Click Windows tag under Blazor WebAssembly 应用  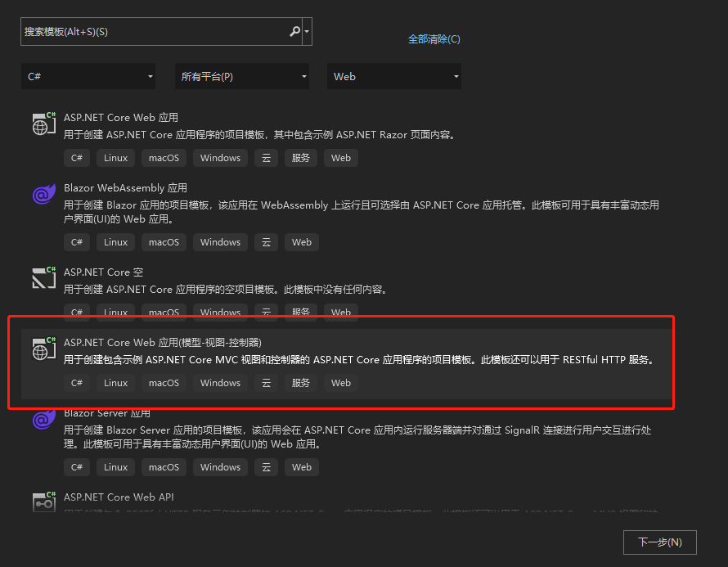[x=220, y=242]
